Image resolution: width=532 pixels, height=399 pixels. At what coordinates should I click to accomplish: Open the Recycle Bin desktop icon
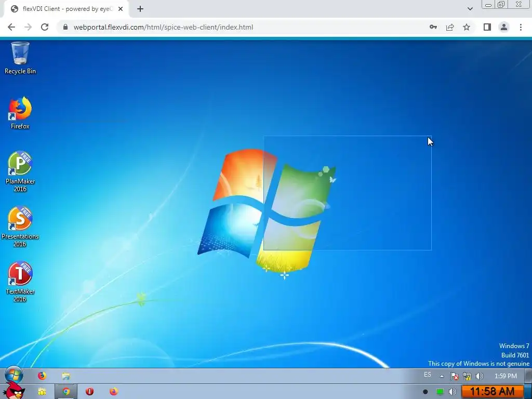point(20,58)
